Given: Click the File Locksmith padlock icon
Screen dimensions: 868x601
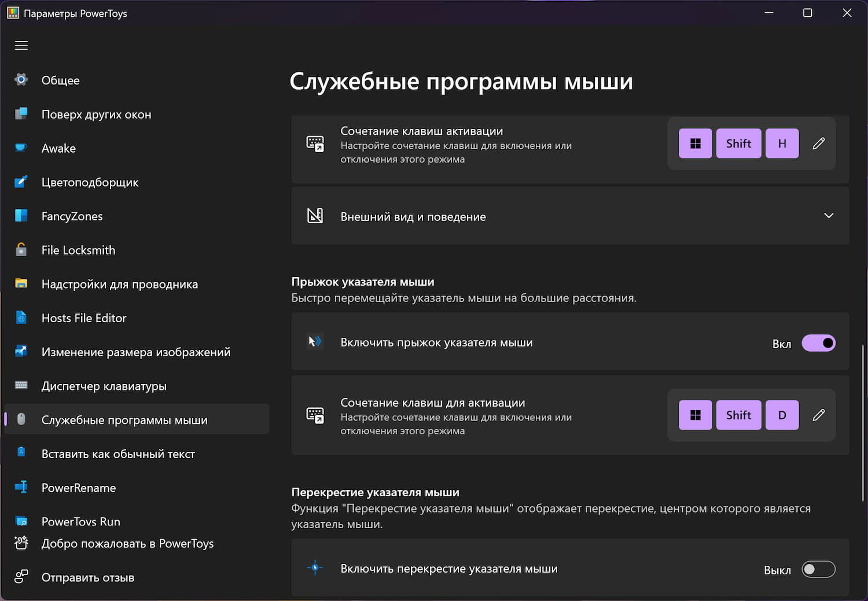Looking at the screenshot, I should point(21,249).
